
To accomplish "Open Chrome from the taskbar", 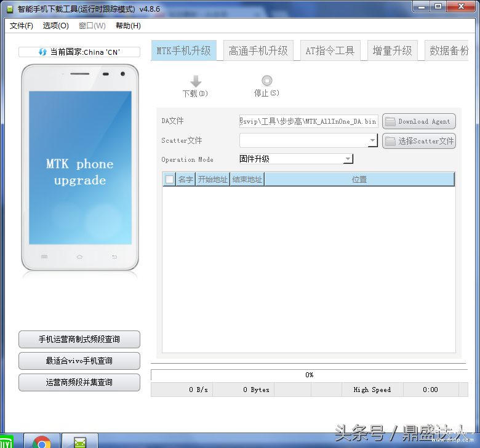I will tap(42, 442).
